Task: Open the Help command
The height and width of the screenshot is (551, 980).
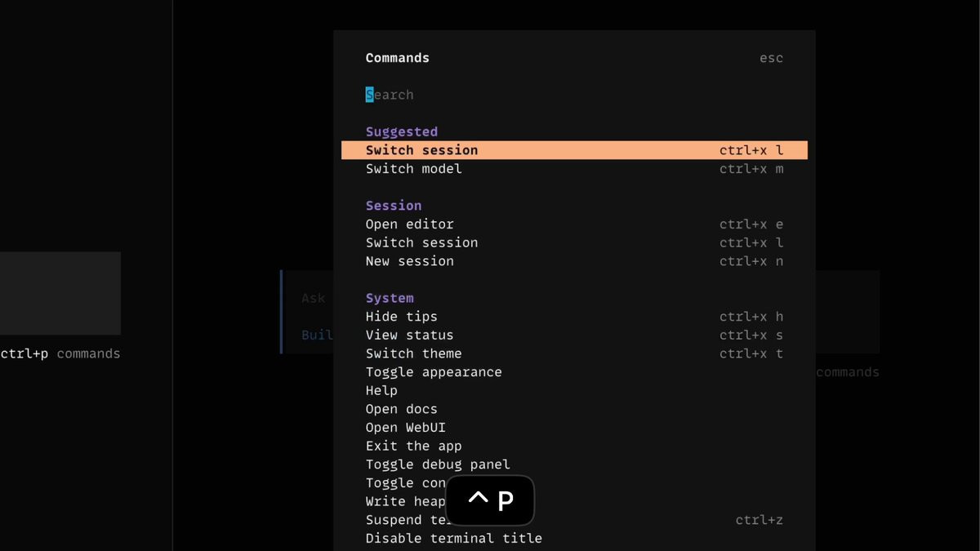Action: tap(574, 390)
